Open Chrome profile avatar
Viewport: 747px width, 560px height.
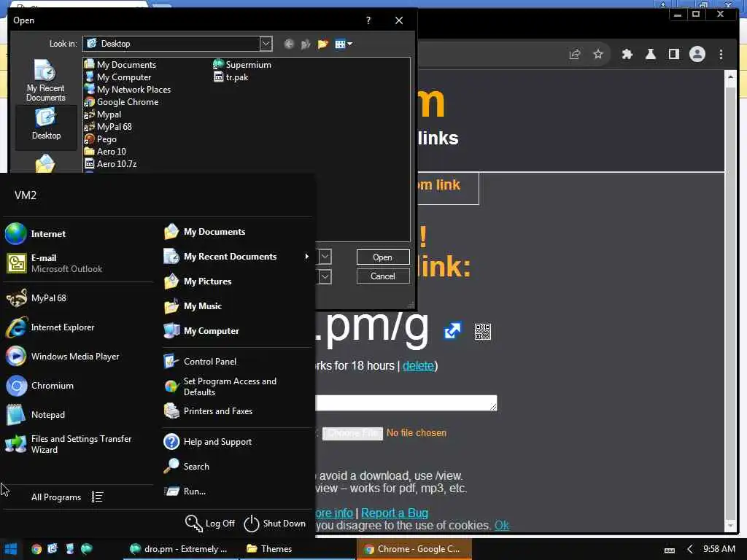[697, 54]
